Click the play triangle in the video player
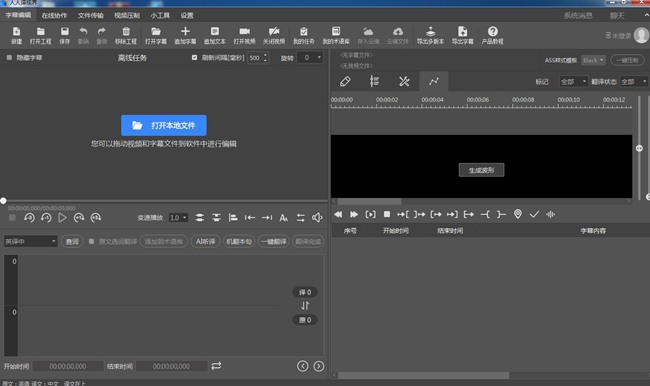The width and height of the screenshot is (650, 386). point(62,218)
